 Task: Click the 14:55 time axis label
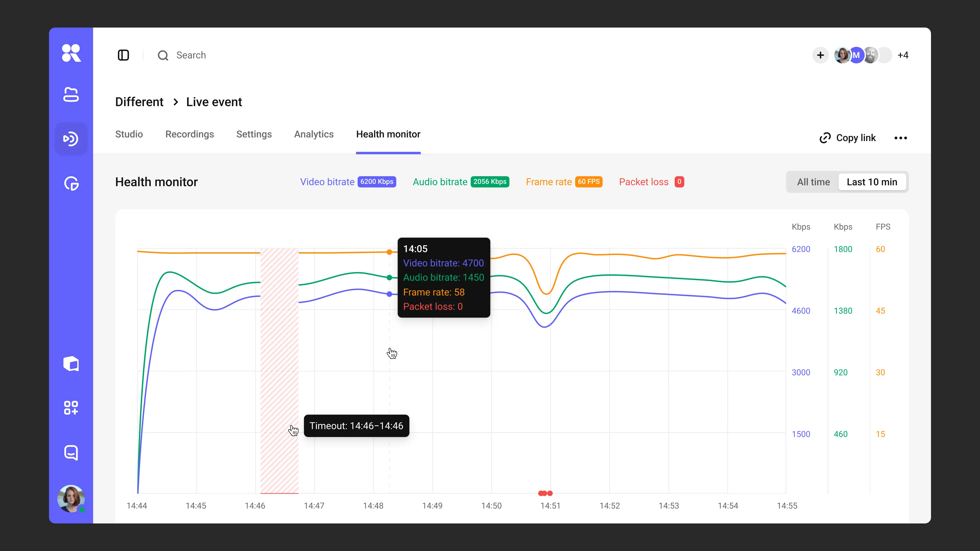coord(787,506)
